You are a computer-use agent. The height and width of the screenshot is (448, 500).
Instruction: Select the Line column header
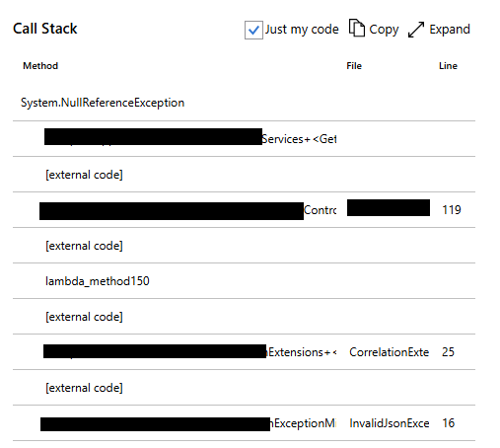(448, 66)
